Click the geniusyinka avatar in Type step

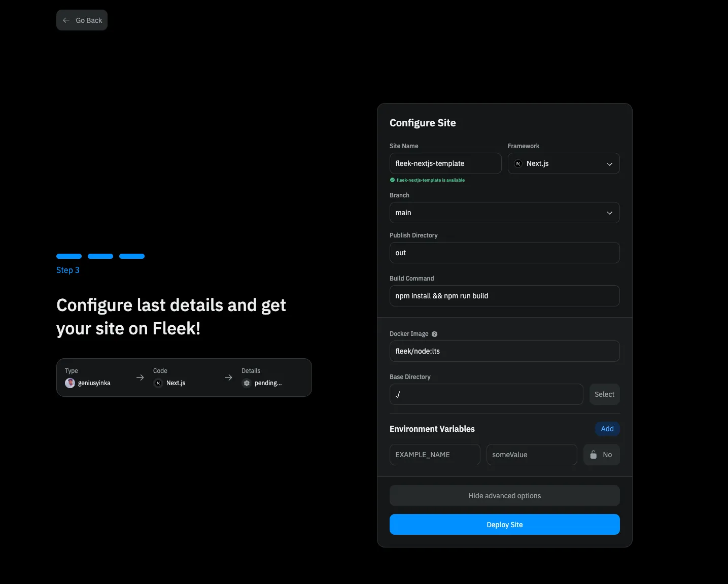[x=70, y=383]
